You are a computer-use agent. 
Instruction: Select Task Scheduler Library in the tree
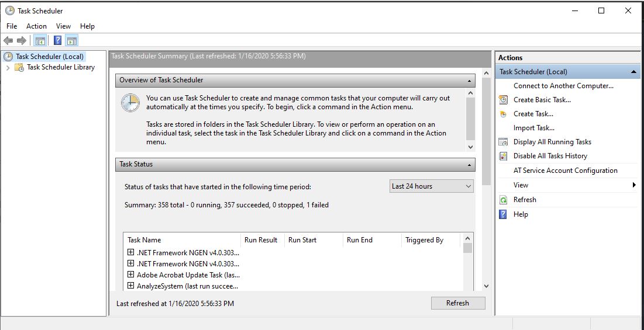pos(61,67)
